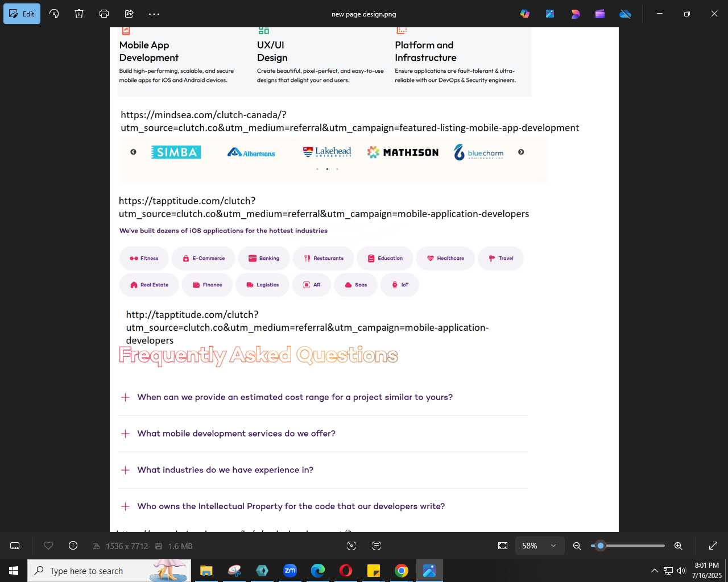The height and width of the screenshot is (582, 728).
Task: Launch Zoom from the taskbar
Action: pos(290,571)
